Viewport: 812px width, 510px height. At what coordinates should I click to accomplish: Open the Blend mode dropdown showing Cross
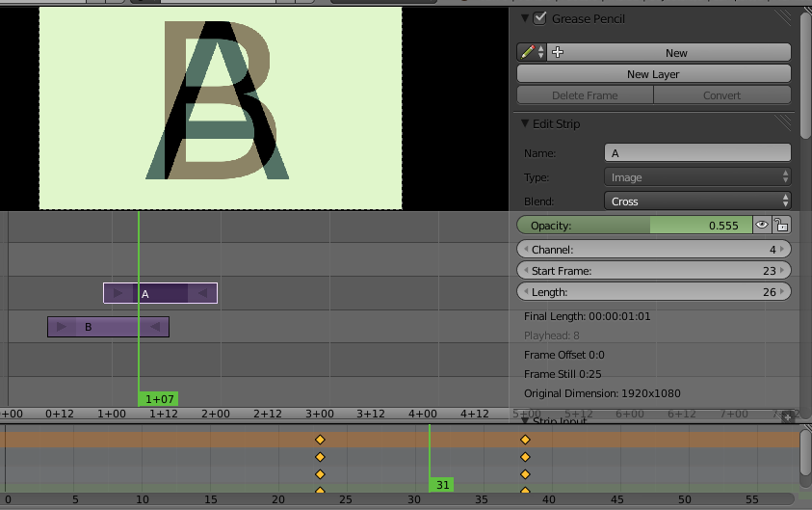(x=697, y=201)
